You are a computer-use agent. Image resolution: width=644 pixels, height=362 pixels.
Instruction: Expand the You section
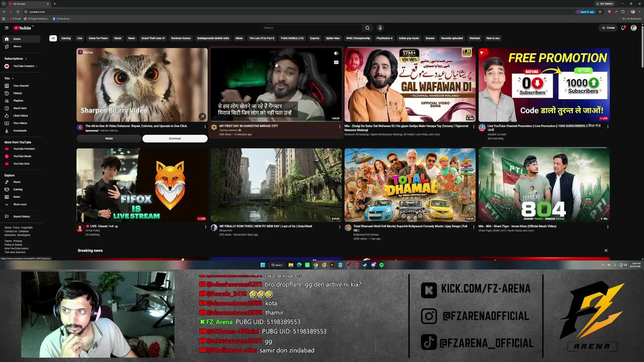click(x=9, y=78)
